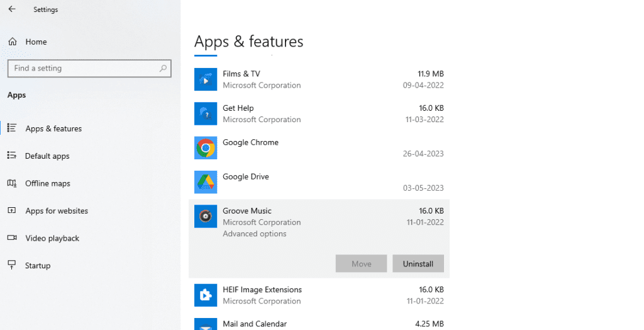Click the Google Chrome date 26-04-2023

[x=423, y=154]
